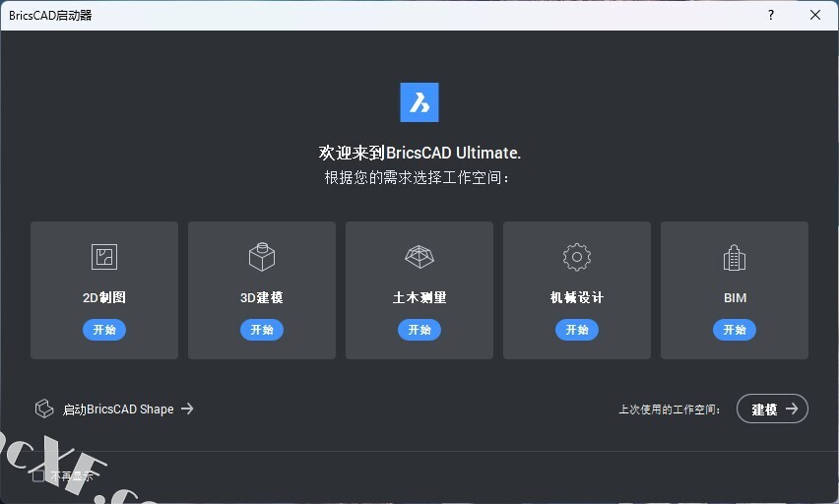Screen dimensions: 839x504
Task: Toggle the 不再显示 checkbox
Action: tap(38, 475)
